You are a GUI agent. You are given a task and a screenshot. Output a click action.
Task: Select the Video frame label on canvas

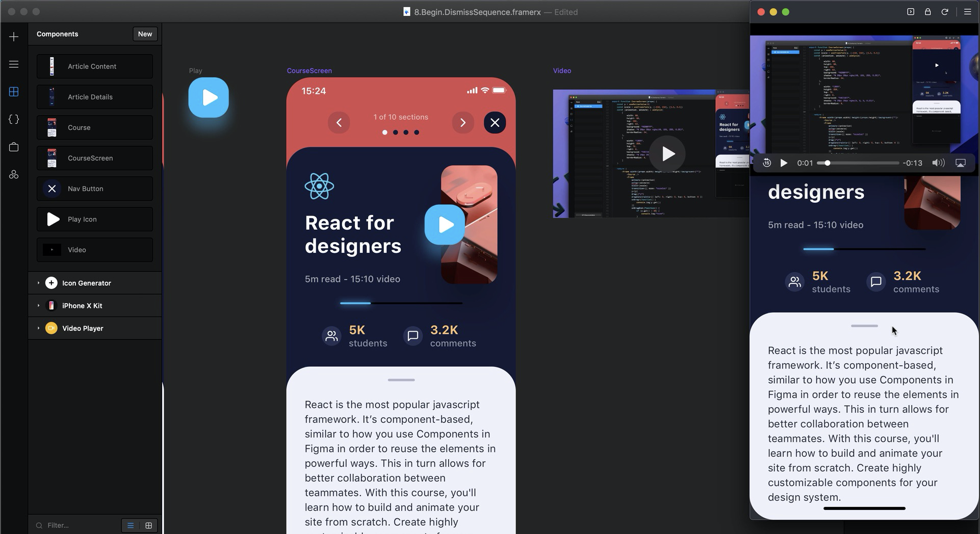(562, 71)
